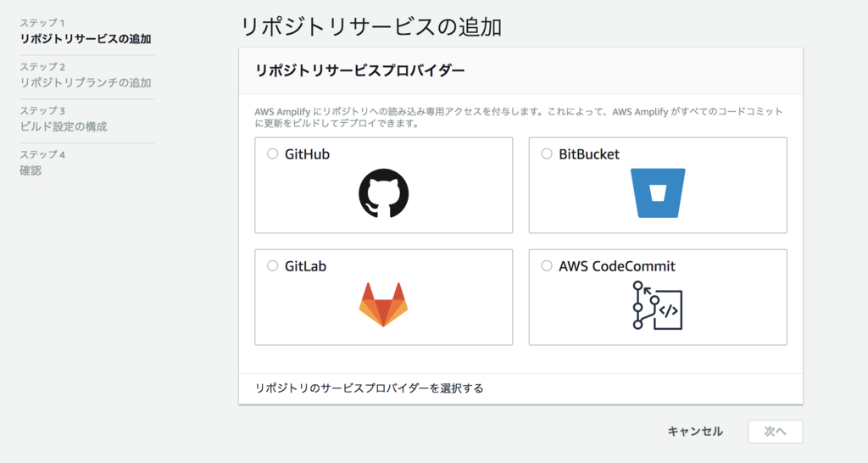Open step リポジトリブランチの追加 in sidebar
868x463 pixels.
tap(86, 82)
